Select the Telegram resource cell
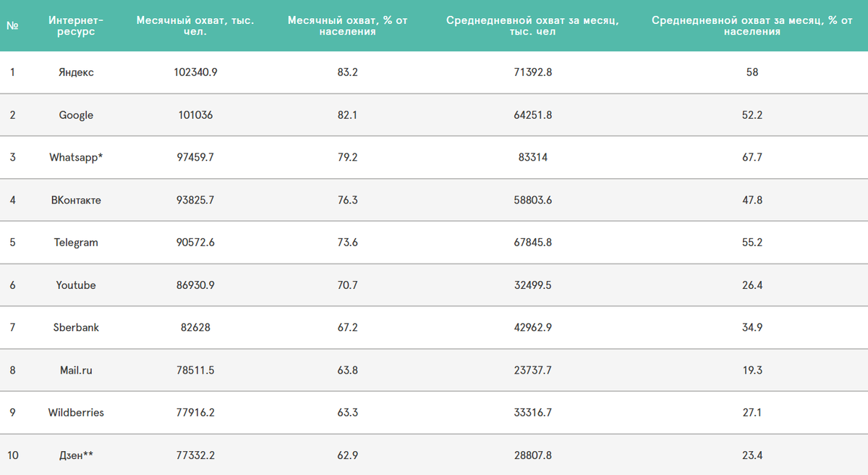Image resolution: width=868 pixels, height=475 pixels. [76, 243]
